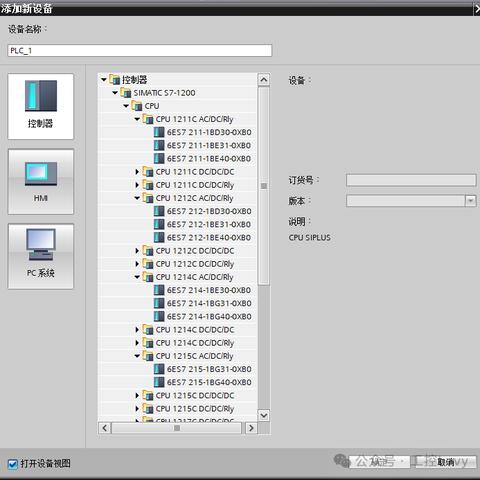Image resolution: width=480 pixels, height=480 pixels.
Task: Click the SIMATIC S7-1200 folder icon
Action: [126, 93]
